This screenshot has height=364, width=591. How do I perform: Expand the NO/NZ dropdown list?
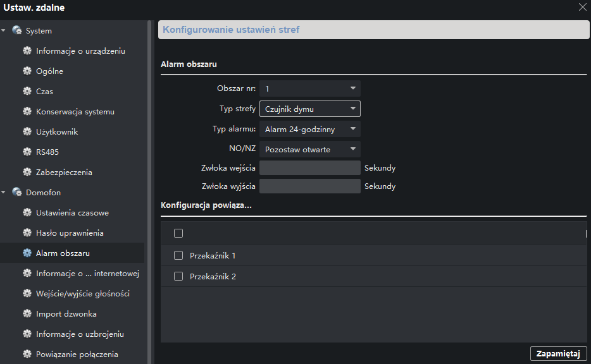pyautogui.click(x=310, y=149)
